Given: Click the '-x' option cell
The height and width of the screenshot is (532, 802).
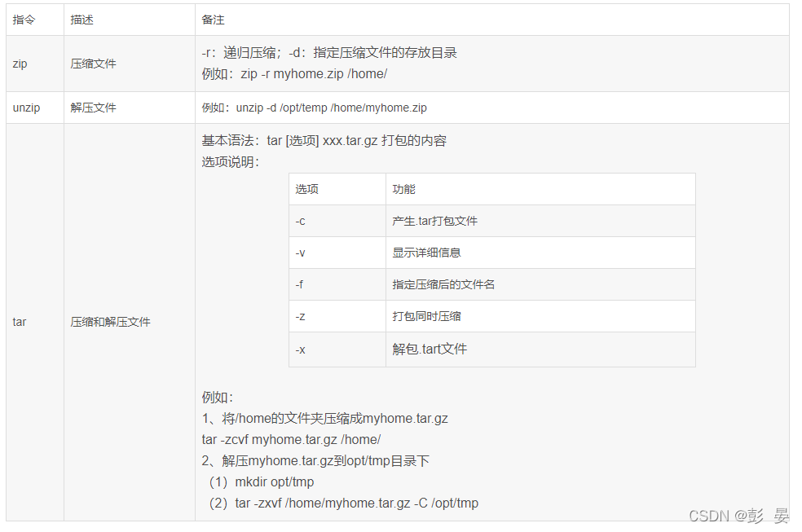Looking at the screenshot, I should tap(337, 350).
